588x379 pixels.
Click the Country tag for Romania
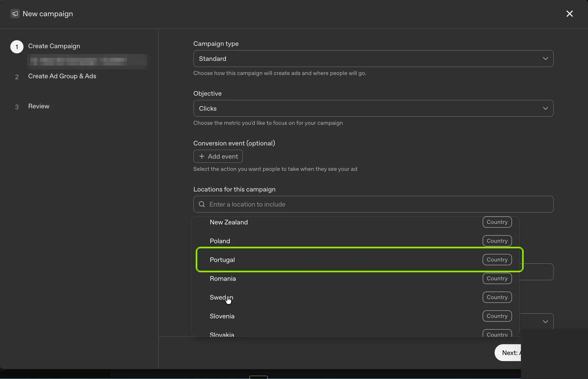point(497,279)
